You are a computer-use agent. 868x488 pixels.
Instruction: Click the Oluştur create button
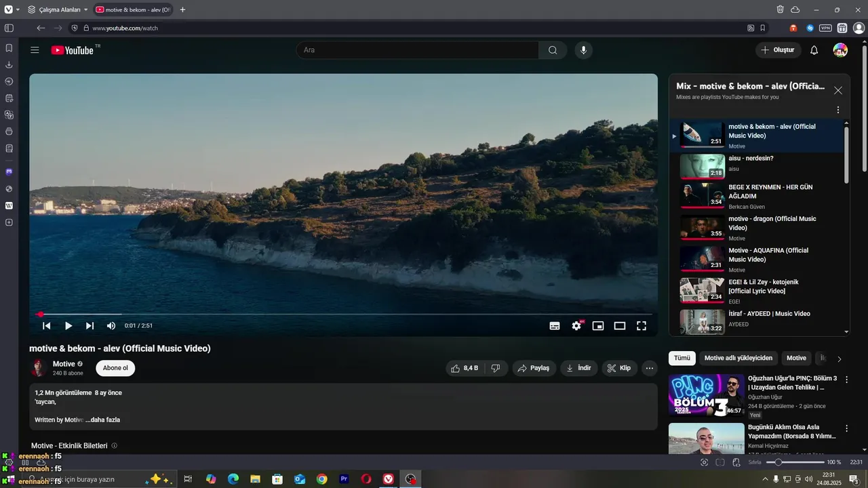(x=778, y=50)
